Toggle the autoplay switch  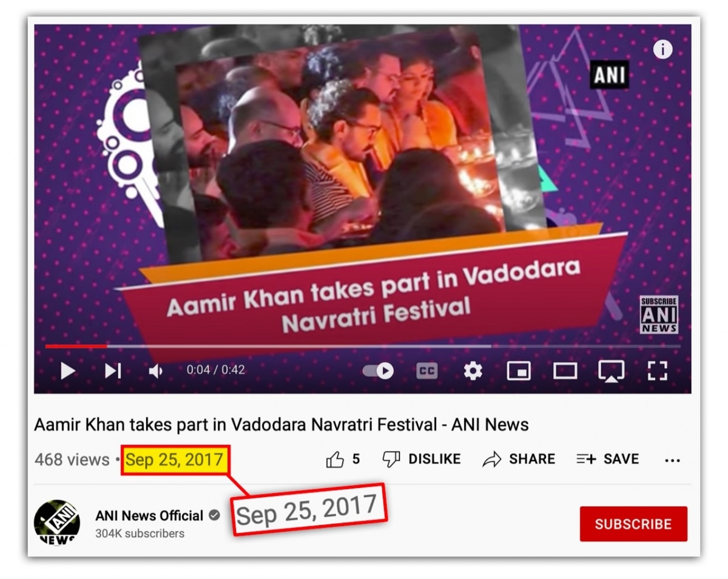tap(378, 370)
